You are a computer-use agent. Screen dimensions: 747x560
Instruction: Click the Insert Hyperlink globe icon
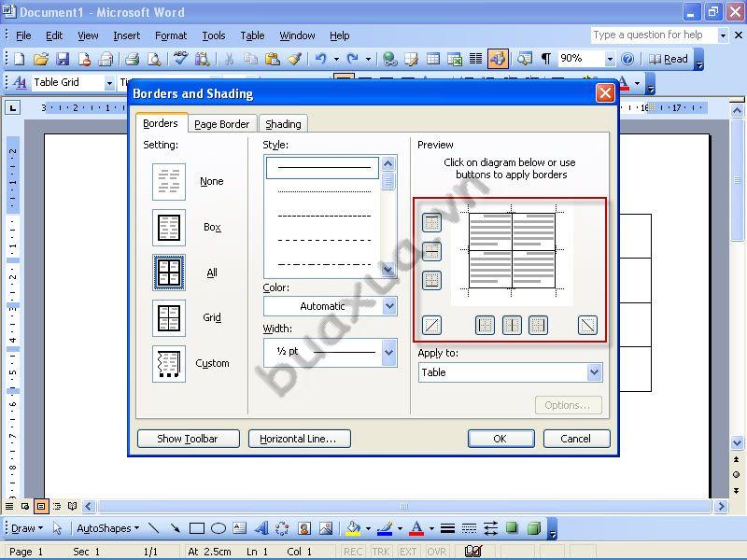point(389,59)
